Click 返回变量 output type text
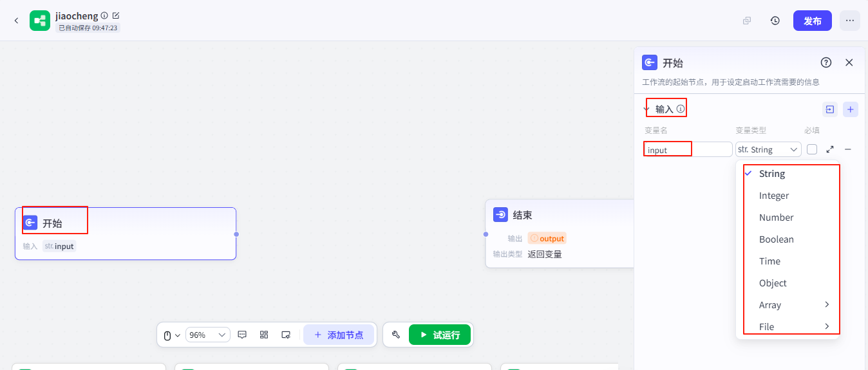Viewport: 868px width, 370px height. [x=545, y=254]
